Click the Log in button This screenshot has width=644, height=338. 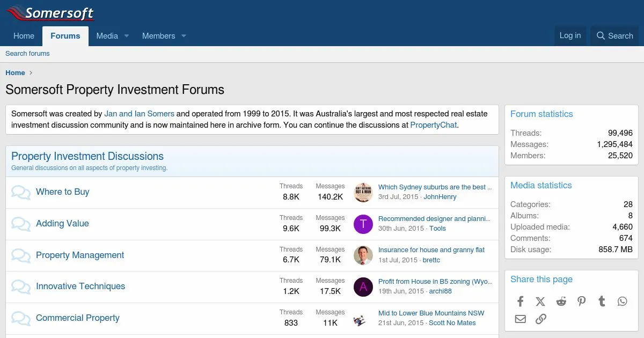coord(570,35)
